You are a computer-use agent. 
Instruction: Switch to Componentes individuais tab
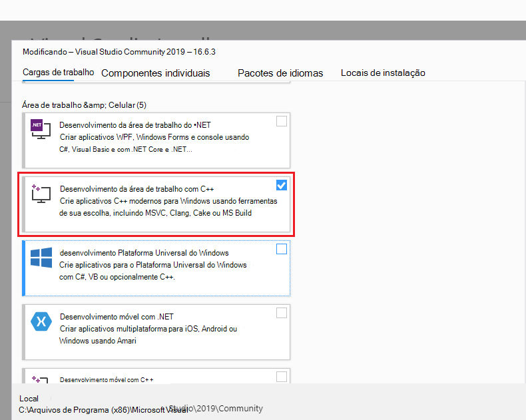[x=156, y=73]
